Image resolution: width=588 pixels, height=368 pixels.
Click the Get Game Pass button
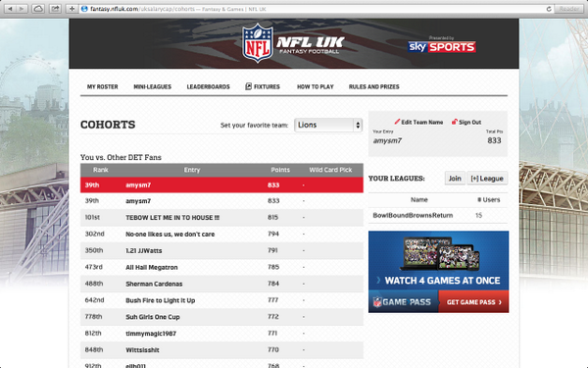[474, 302]
